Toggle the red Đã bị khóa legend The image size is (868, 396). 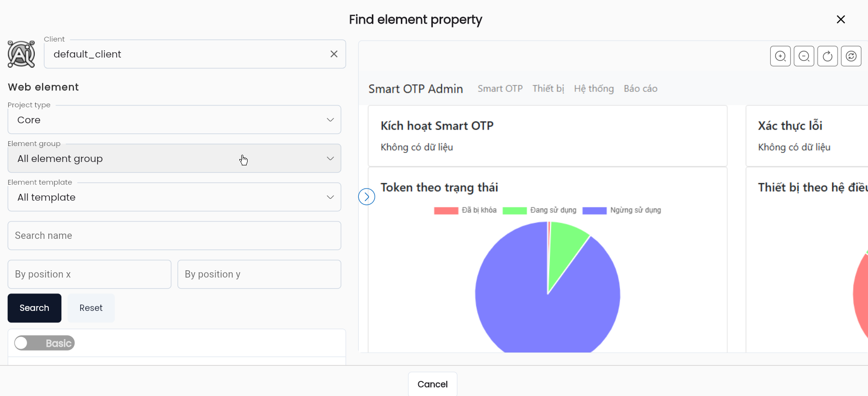465,210
